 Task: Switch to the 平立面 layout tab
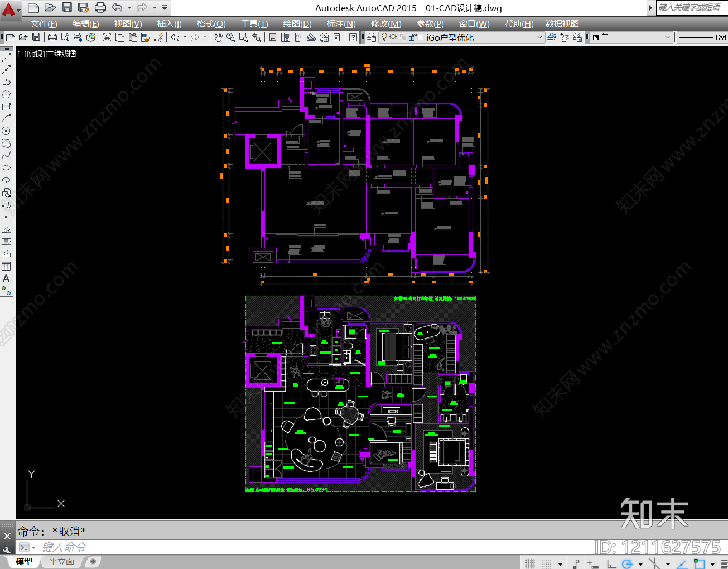coord(61,562)
